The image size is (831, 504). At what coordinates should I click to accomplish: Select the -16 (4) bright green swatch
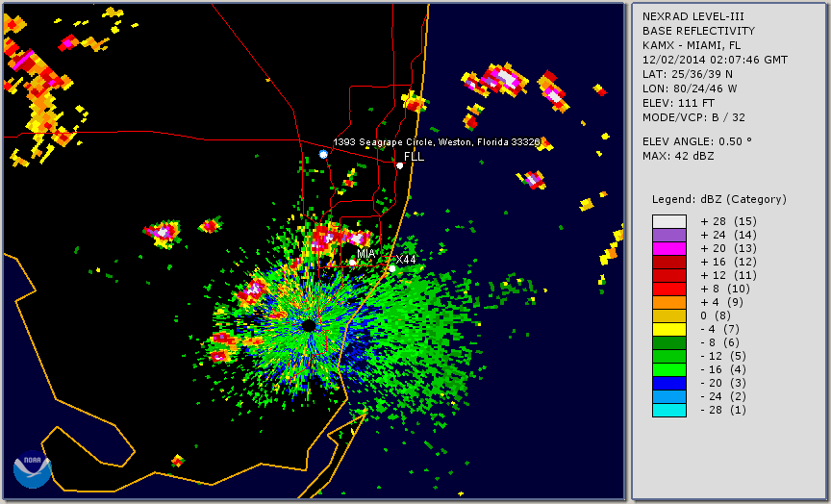(x=669, y=370)
